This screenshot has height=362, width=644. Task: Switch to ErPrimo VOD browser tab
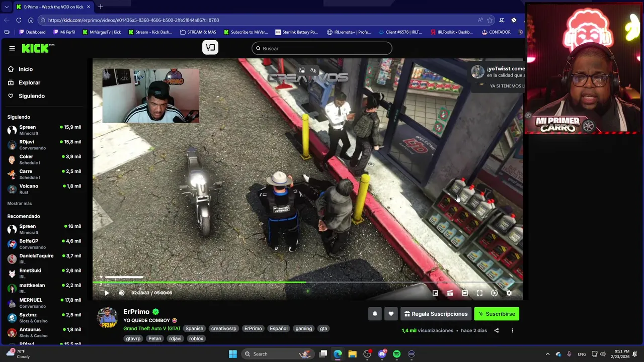pos(53,7)
